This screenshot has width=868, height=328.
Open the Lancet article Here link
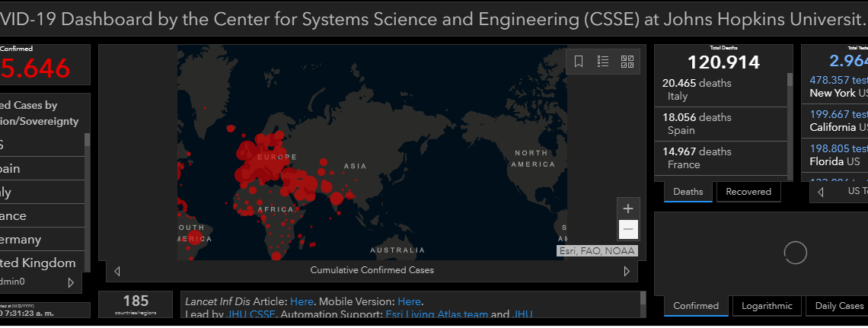point(302,302)
